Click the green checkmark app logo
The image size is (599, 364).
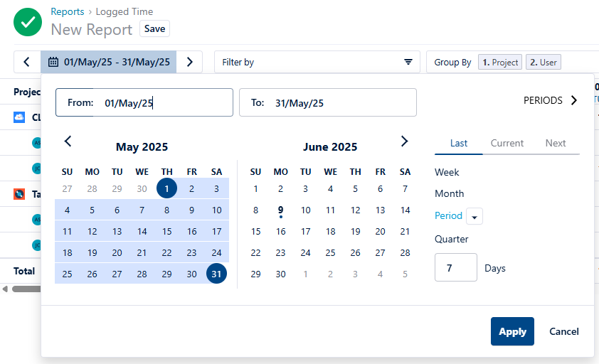28,22
